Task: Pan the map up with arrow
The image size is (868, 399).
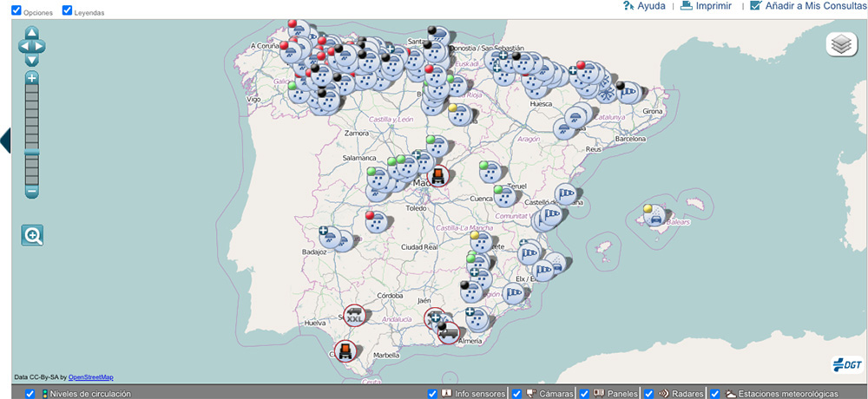Action: [x=32, y=33]
